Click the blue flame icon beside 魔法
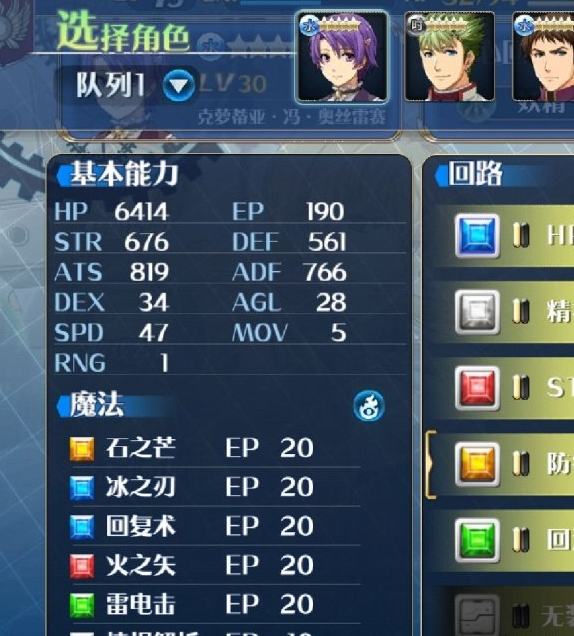This screenshot has width=574, height=636. coord(369,406)
